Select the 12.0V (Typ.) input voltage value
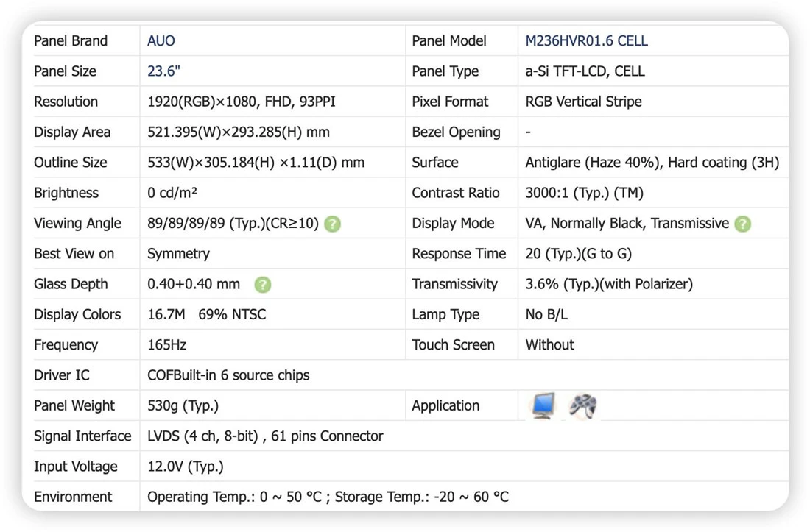This screenshot has height=532, width=810. tap(186, 467)
